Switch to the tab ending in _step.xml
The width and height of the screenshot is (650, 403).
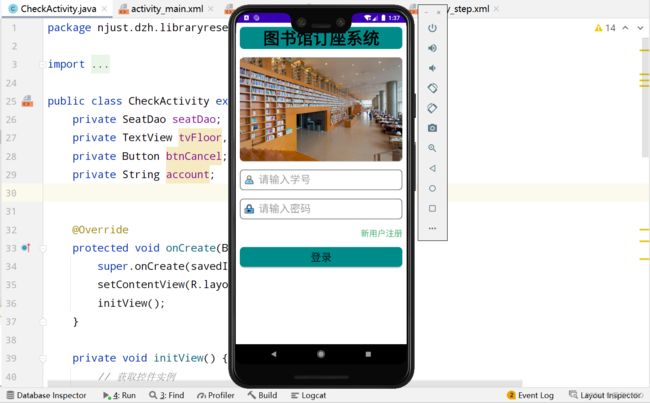(471, 9)
